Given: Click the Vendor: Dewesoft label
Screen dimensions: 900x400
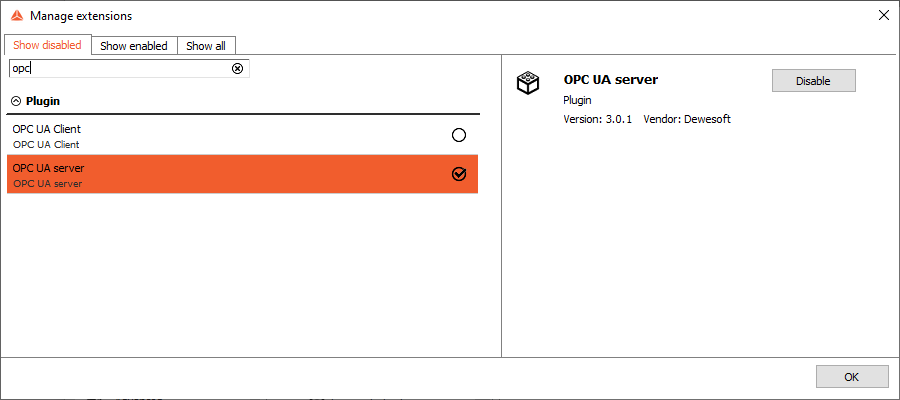Looking at the screenshot, I should click(687, 119).
